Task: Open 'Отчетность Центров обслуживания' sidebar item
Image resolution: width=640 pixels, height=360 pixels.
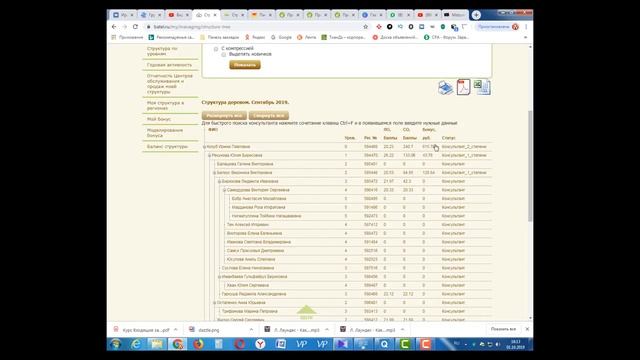Action: [x=170, y=84]
